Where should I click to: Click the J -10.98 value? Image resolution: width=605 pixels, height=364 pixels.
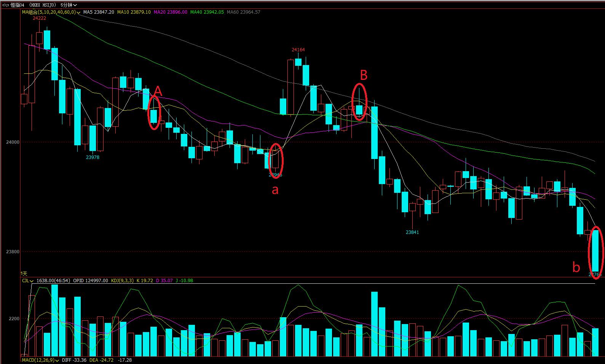(184, 281)
